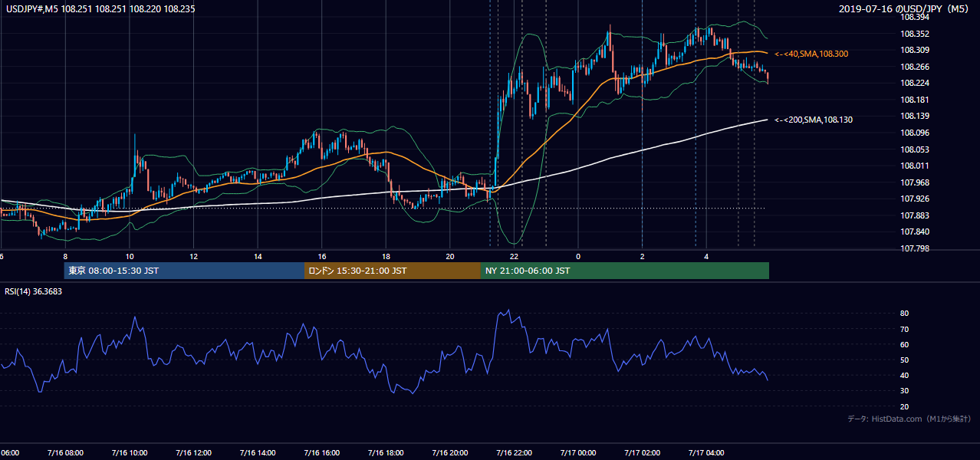Image resolution: width=980 pixels, height=460 pixels.
Task: Click the 7/17 02:00 date axis label
Action: 643,452
